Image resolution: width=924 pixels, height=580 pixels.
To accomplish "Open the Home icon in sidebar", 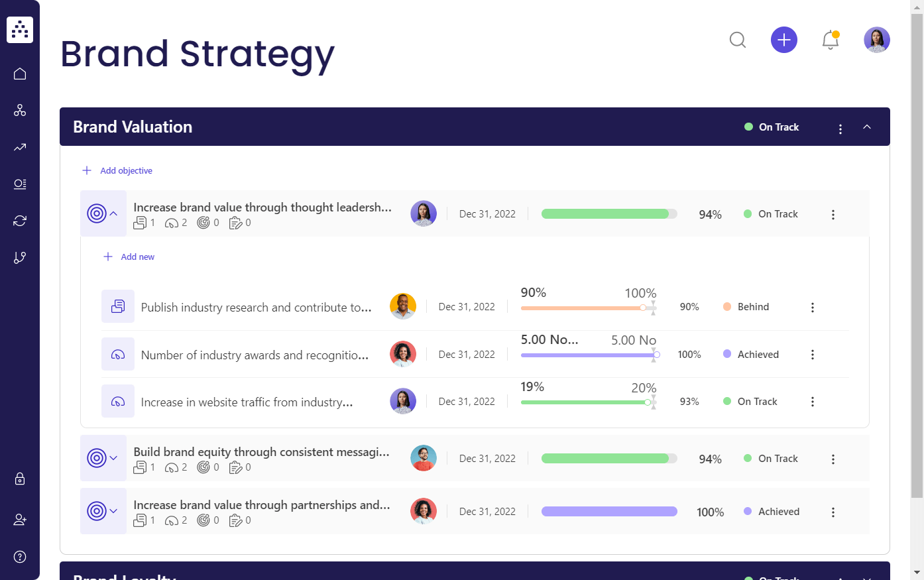I will pyautogui.click(x=20, y=74).
